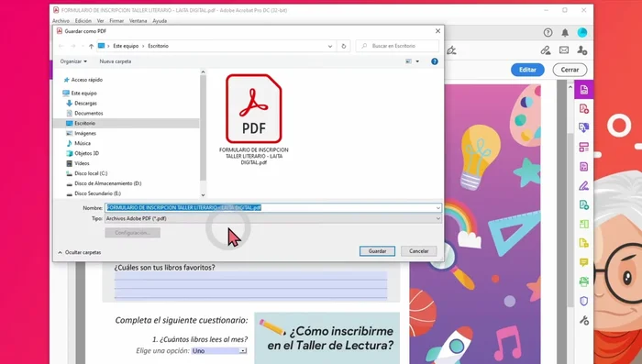Open Acrobat notifications bell icon
This screenshot has height=364, width=642.
(565, 33)
